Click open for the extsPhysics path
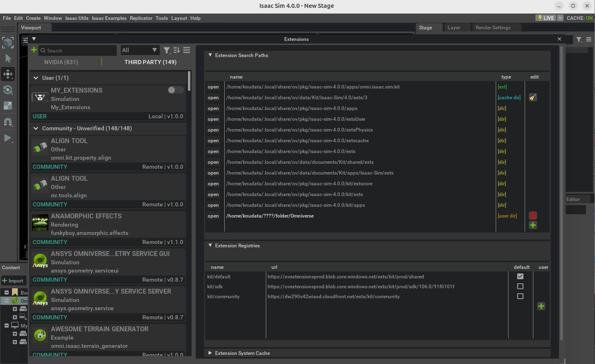The height and width of the screenshot is (364, 595). tap(214, 130)
